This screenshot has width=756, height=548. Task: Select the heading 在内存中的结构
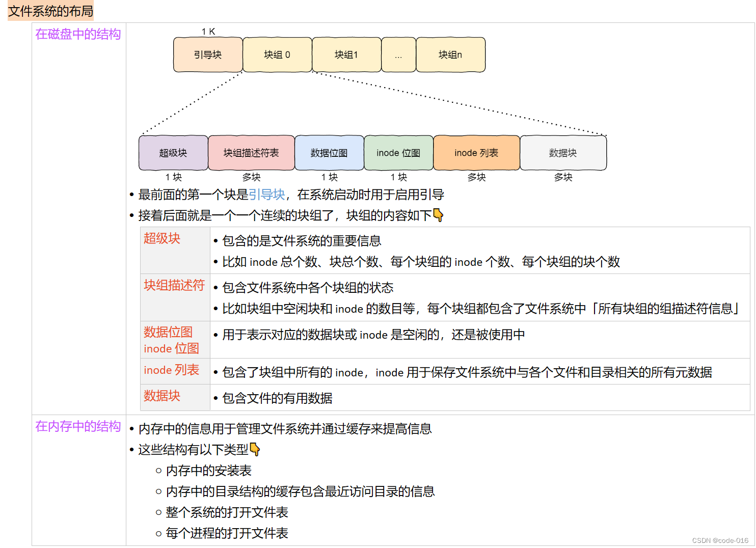(x=78, y=426)
